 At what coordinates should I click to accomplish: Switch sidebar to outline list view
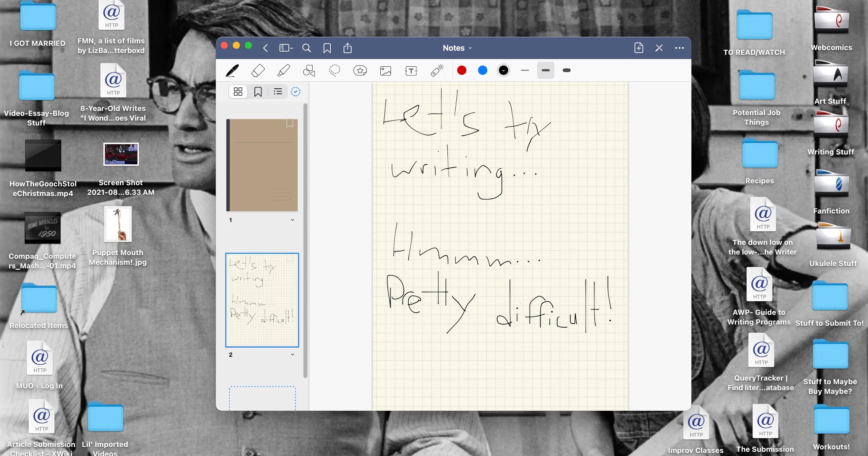coord(278,91)
